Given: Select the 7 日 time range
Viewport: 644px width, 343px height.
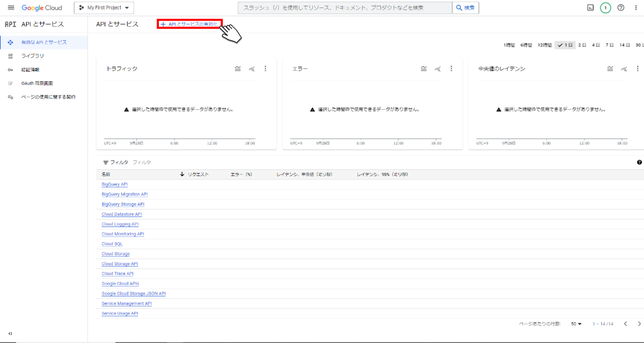Looking at the screenshot, I should [609, 45].
